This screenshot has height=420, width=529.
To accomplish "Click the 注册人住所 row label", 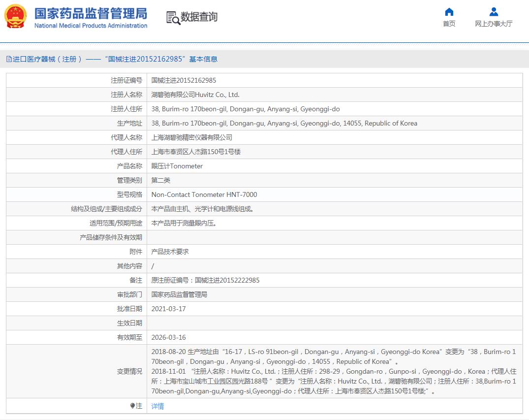I will pos(126,109).
